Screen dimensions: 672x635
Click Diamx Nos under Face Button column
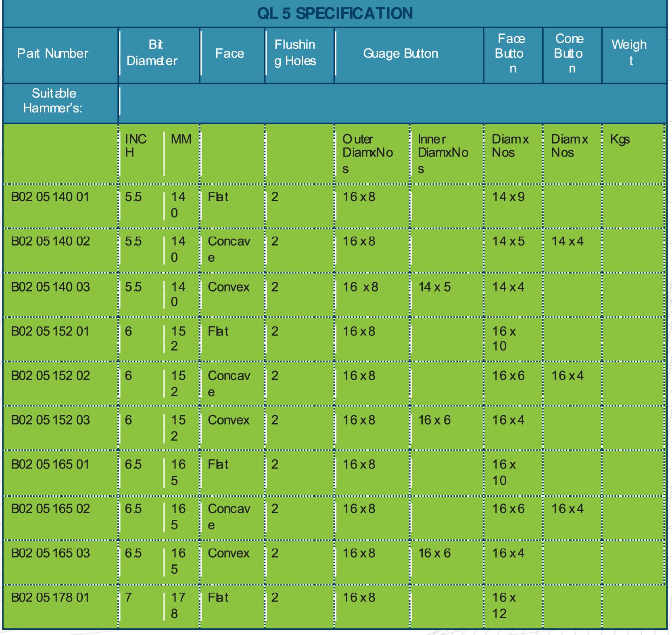point(510,146)
